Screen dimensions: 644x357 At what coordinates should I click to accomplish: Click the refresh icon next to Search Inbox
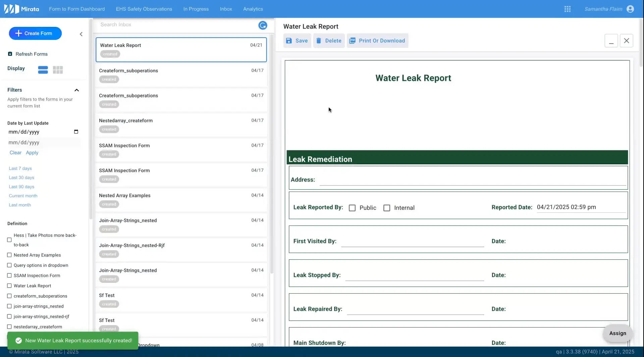point(263,25)
